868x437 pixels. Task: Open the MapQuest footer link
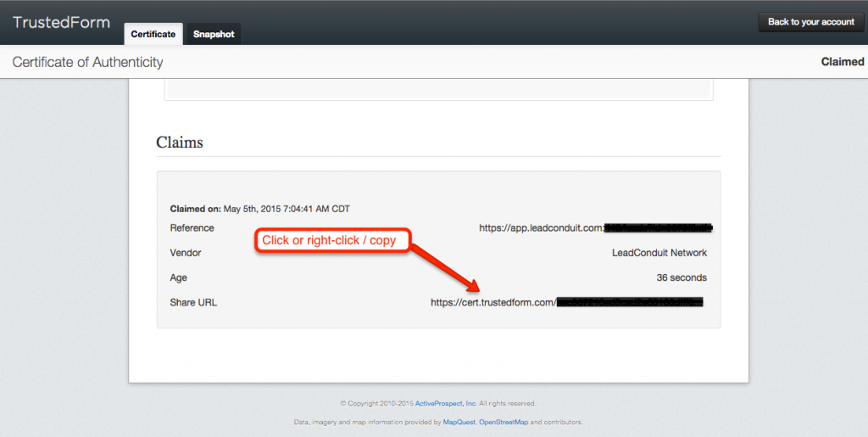point(459,422)
